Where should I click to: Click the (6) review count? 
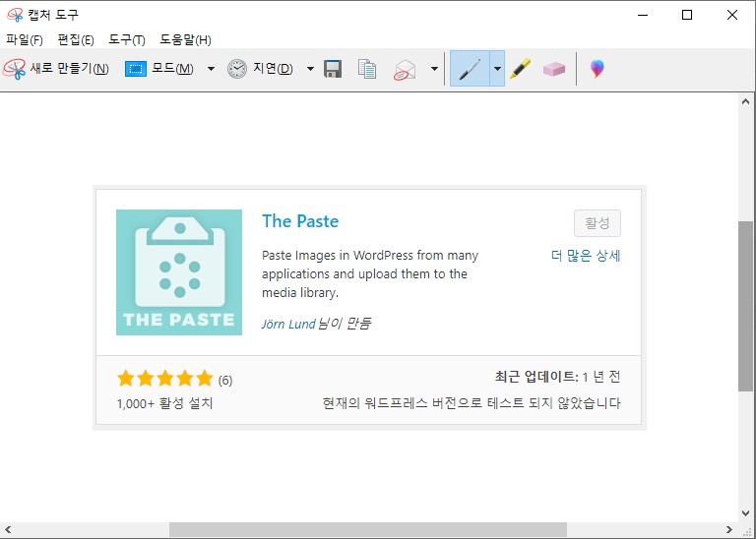tap(225, 381)
